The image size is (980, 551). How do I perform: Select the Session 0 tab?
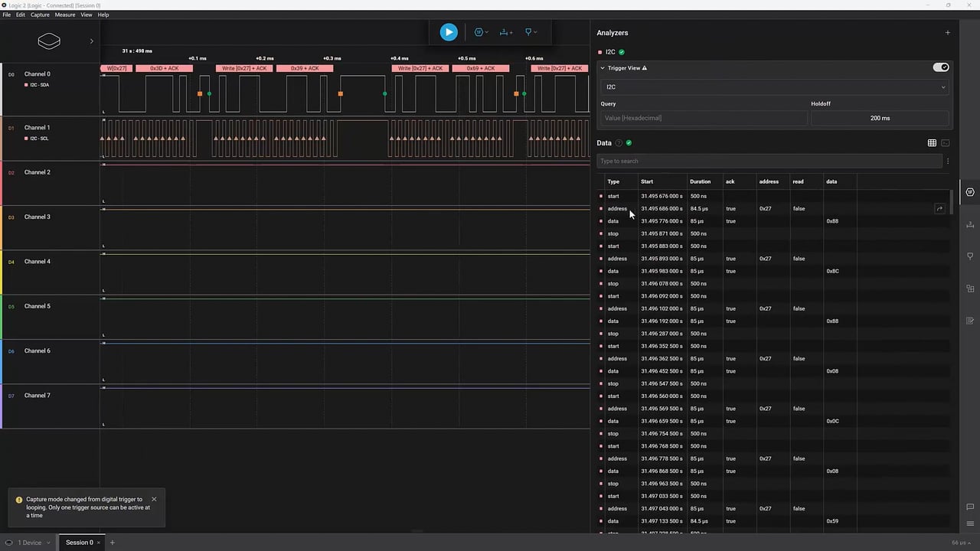pyautogui.click(x=80, y=543)
